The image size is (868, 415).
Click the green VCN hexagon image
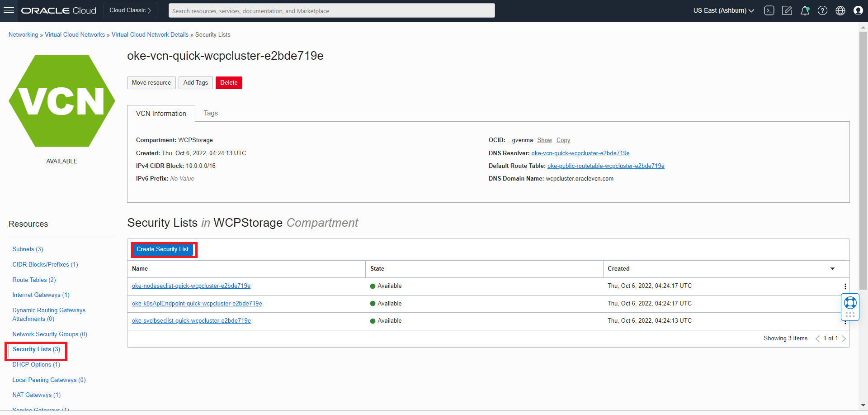[62, 101]
